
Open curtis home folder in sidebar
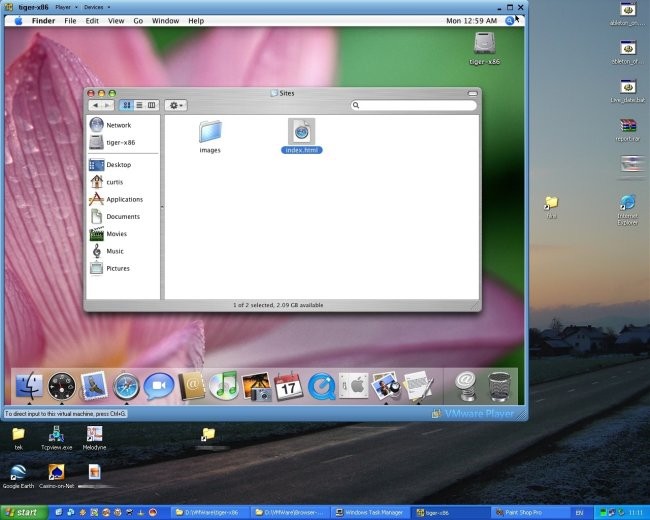click(107, 182)
